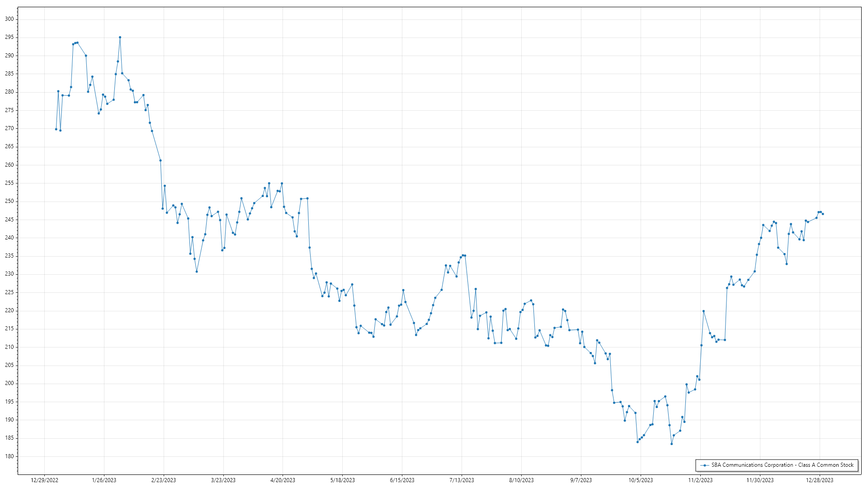
Task: Click the 10/5/2023 x-axis date label
Action: coord(641,480)
